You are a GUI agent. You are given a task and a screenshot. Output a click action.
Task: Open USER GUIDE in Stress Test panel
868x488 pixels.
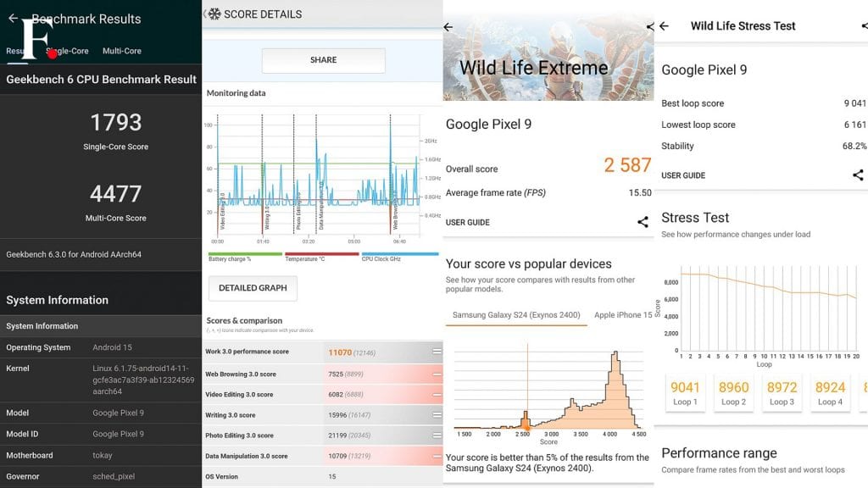pyautogui.click(x=683, y=175)
